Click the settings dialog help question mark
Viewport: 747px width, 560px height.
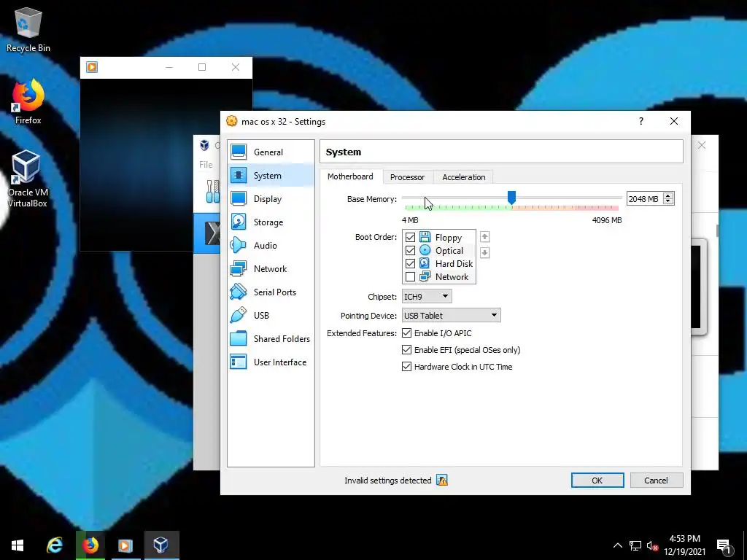(640, 121)
